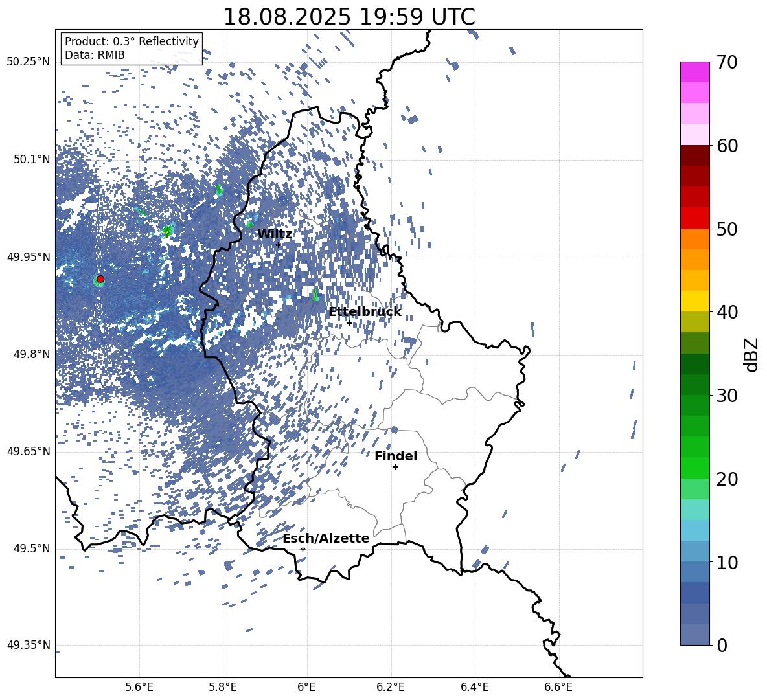The image size is (767, 700).
Task: Click the Ettelbruck city label
Action: click(x=365, y=312)
